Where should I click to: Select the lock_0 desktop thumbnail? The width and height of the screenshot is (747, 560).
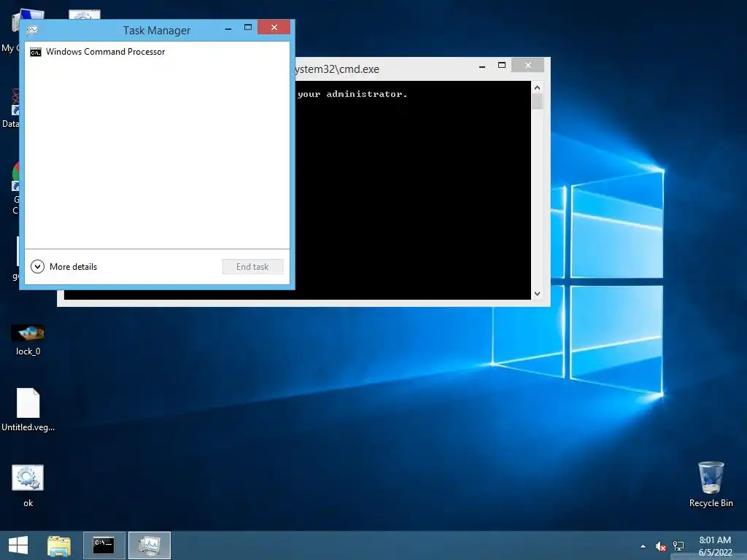pos(28,332)
